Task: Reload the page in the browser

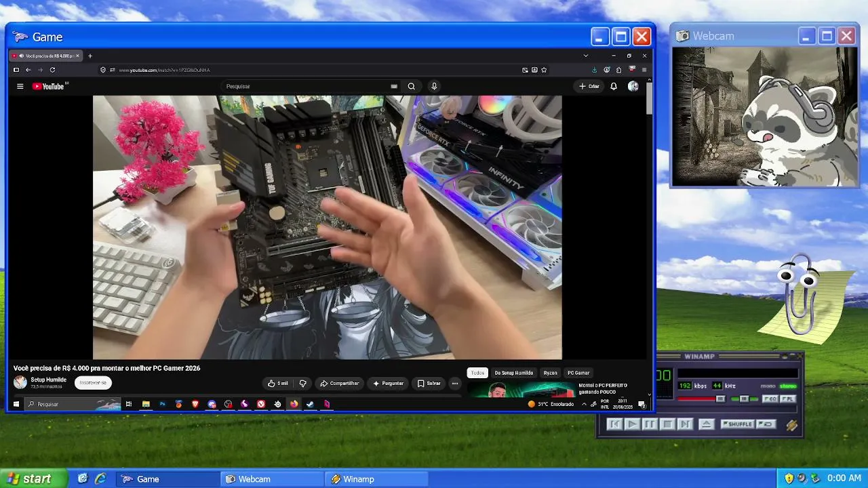Action: pyautogui.click(x=52, y=70)
